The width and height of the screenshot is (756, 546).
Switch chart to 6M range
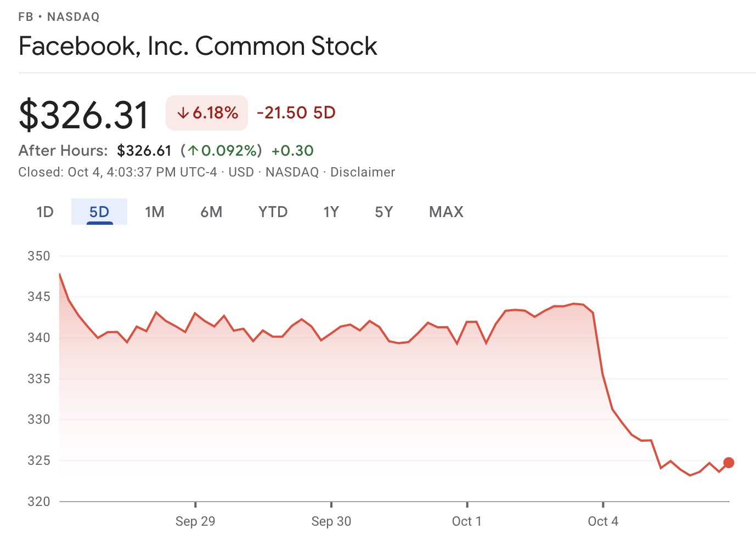pyautogui.click(x=211, y=212)
